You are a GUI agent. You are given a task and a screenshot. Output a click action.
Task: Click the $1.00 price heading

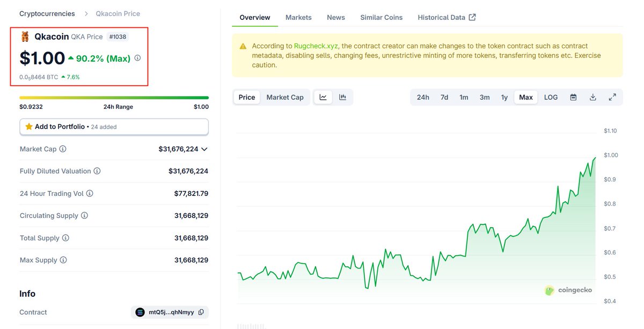[x=42, y=58]
